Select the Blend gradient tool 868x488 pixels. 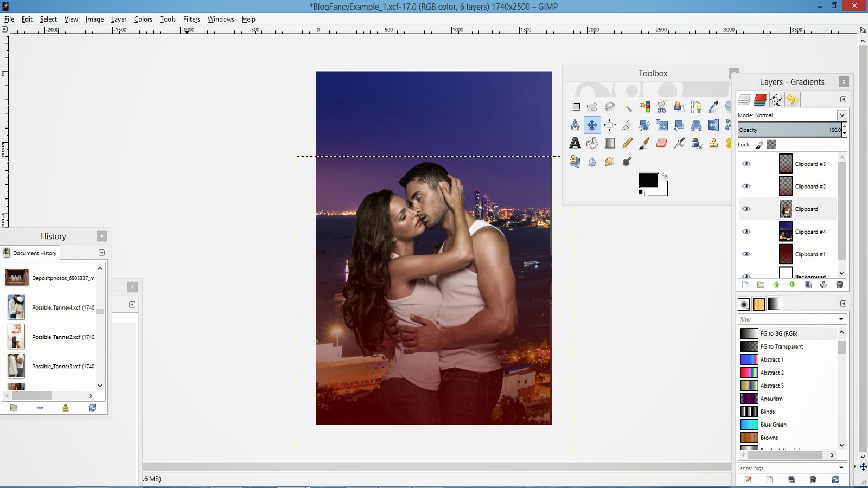point(610,143)
